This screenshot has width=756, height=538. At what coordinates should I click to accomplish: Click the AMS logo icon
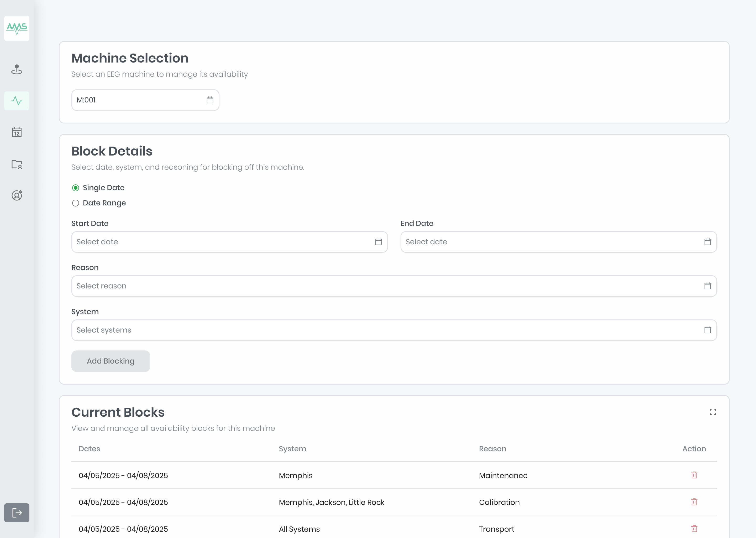17,28
